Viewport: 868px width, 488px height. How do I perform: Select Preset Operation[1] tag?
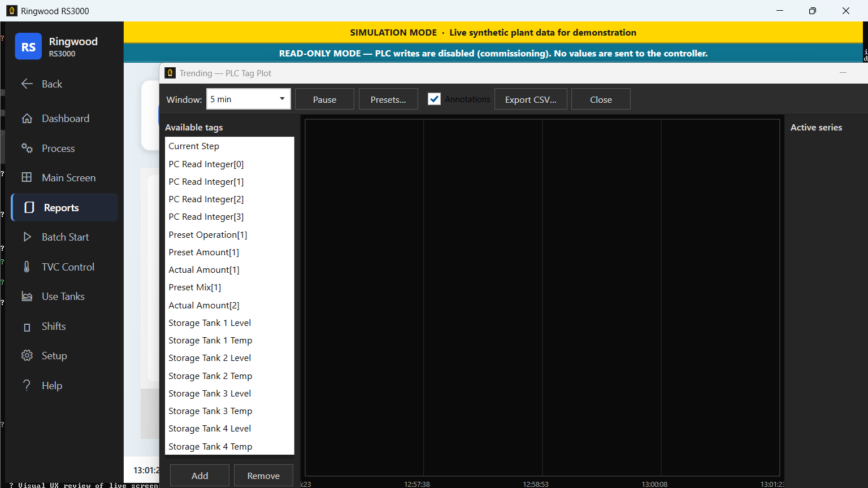click(229, 235)
